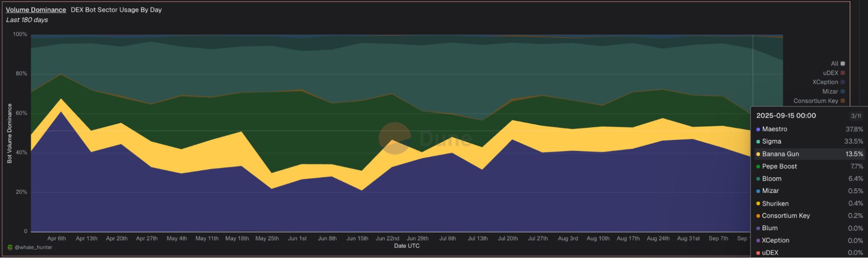This screenshot has width=868, height=258.
Task: Click the Jul 20th x-axis label
Action: click(x=508, y=238)
